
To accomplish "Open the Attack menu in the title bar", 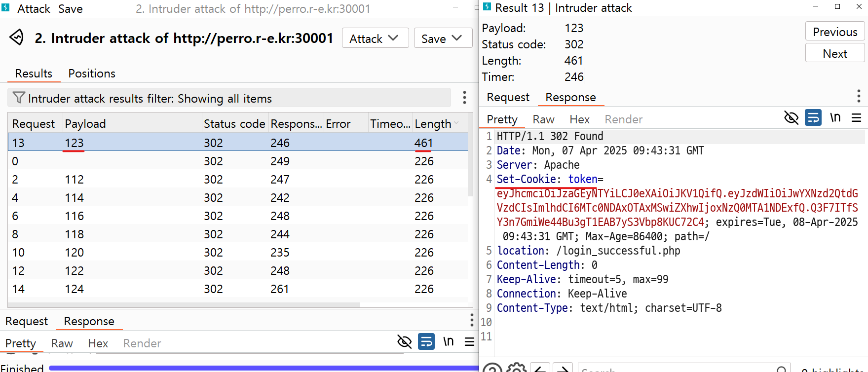I will coord(34,8).
